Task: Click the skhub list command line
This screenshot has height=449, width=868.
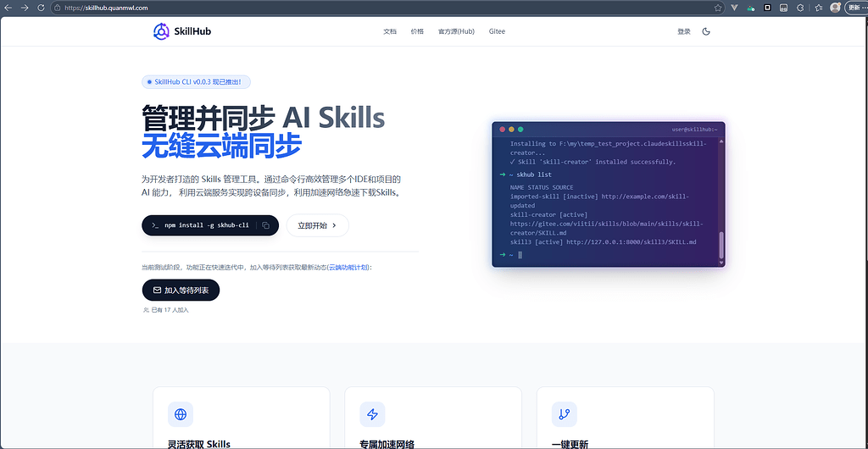Action: 526,175
